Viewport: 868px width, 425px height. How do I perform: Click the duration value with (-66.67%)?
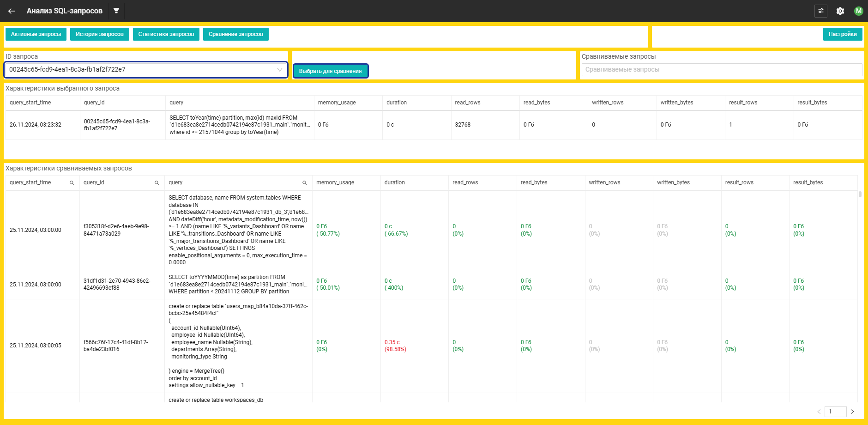tap(396, 230)
